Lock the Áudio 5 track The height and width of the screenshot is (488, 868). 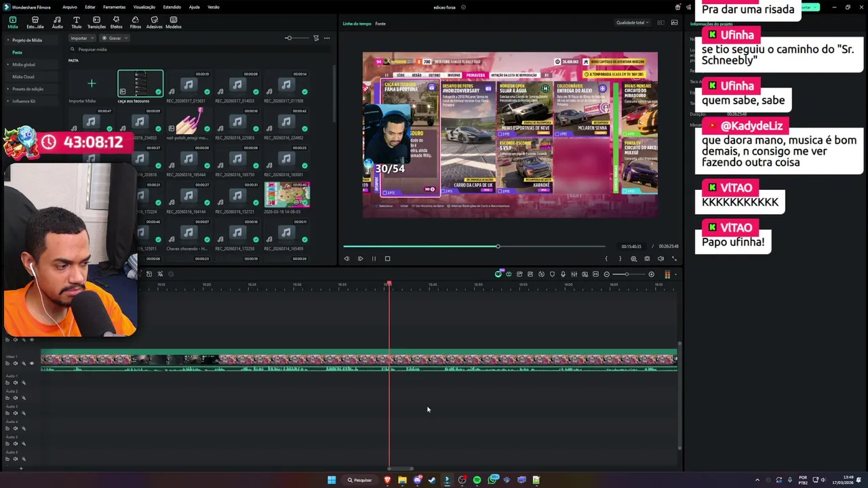click(x=8, y=444)
